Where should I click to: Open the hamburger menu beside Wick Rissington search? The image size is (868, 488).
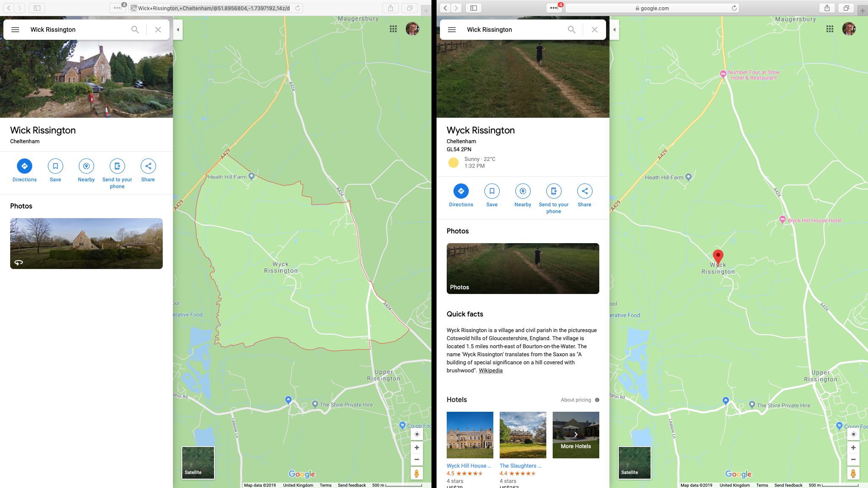(15, 29)
